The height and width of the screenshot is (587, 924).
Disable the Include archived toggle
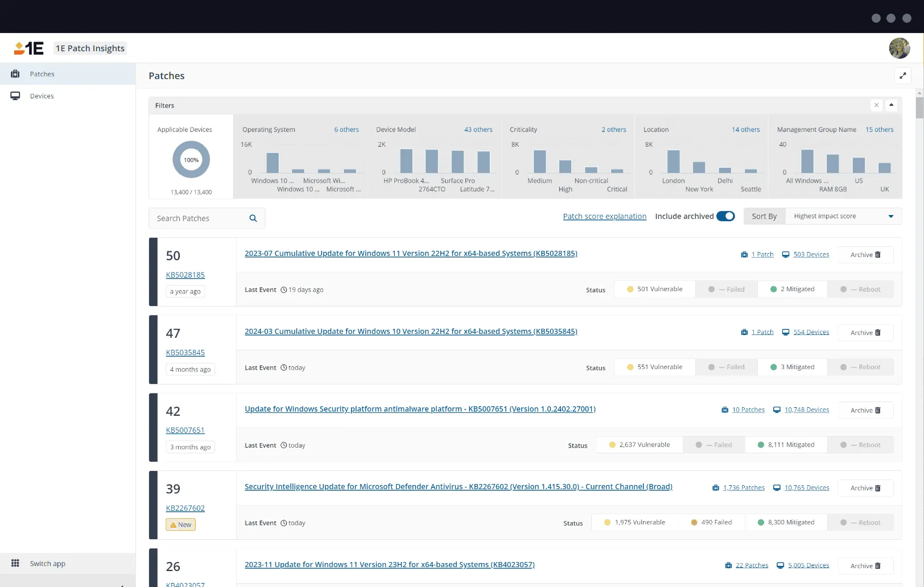pos(725,216)
